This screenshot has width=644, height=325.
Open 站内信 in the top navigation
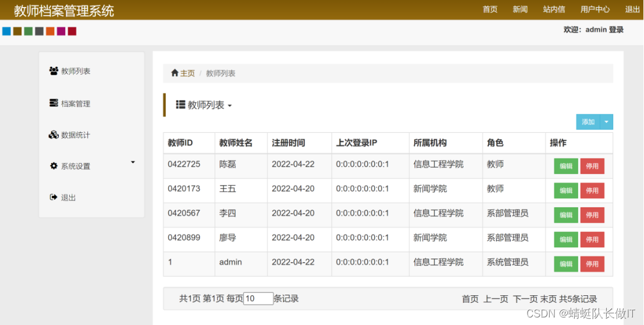554,9
